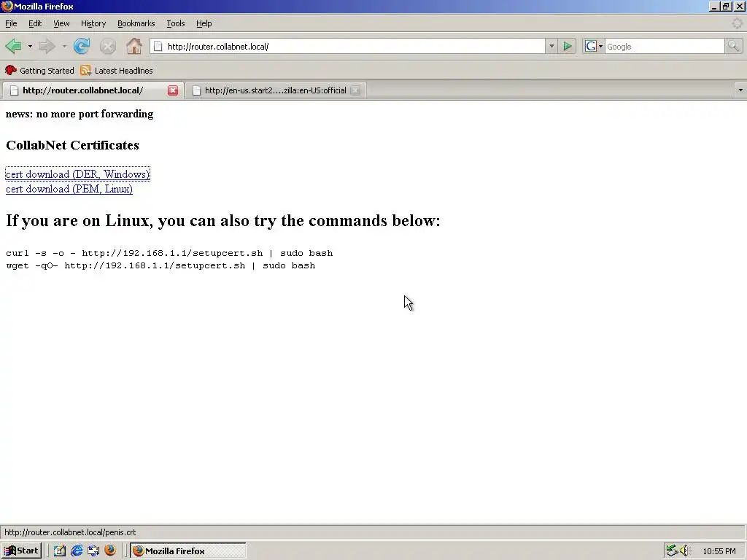Click the Firefox activity throbber icon
Image resolution: width=747 pixels, height=560 pixels.
click(x=737, y=23)
